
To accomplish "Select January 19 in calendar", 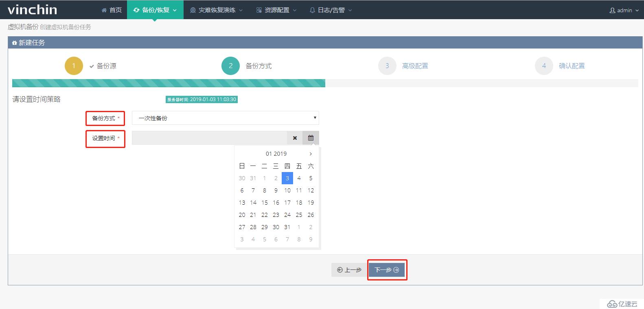I will coord(311,203).
